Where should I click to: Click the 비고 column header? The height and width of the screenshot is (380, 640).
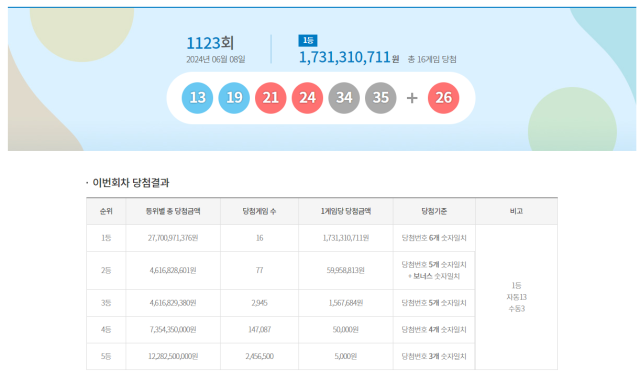click(516, 211)
